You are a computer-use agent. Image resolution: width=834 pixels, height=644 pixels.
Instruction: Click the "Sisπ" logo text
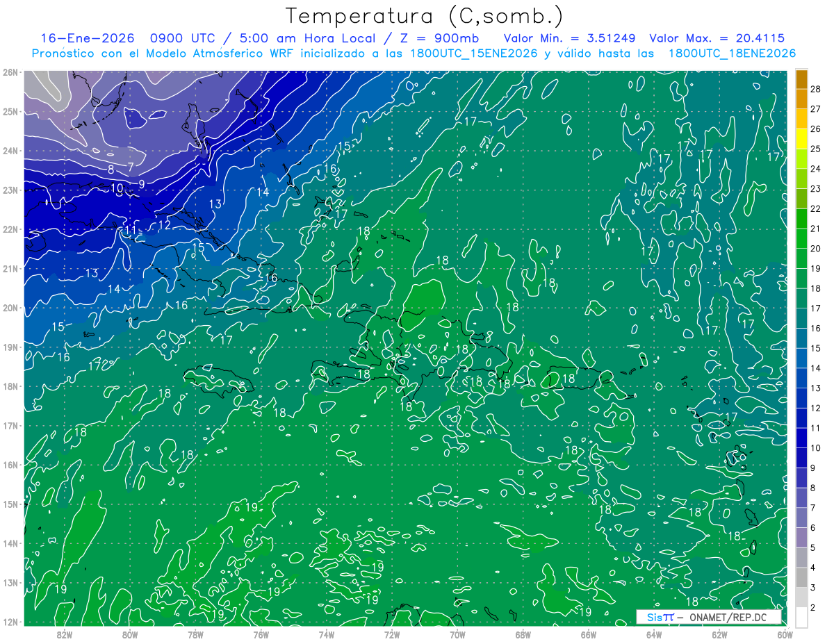[x=660, y=616]
